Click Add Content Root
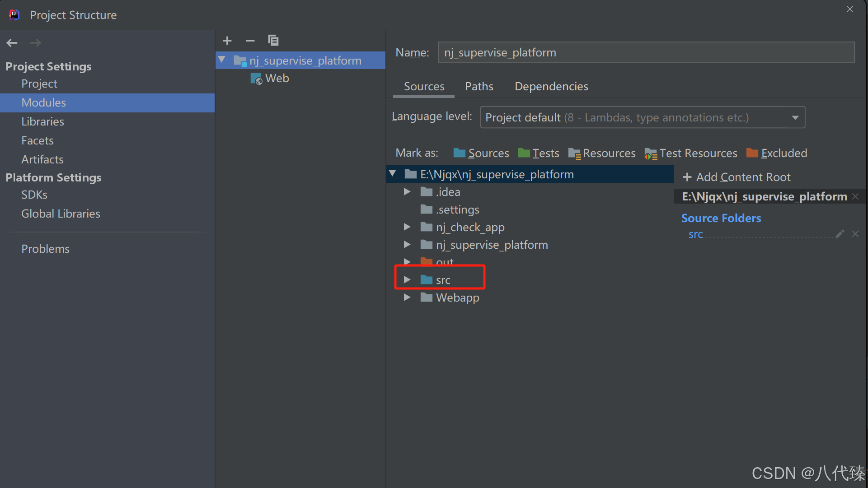 point(737,177)
